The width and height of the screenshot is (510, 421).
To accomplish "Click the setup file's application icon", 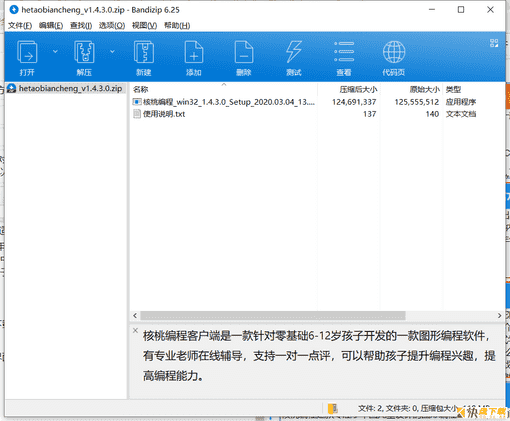I will pyautogui.click(x=137, y=102).
